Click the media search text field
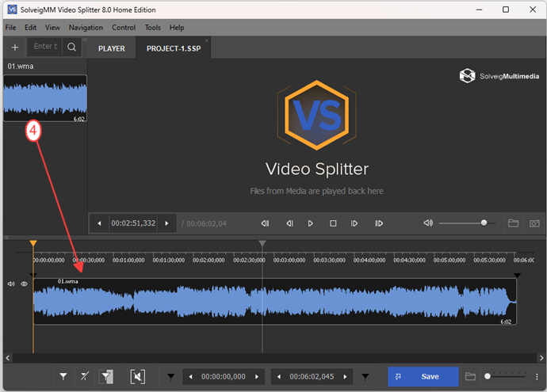This screenshot has height=392, width=547. coord(45,47)
